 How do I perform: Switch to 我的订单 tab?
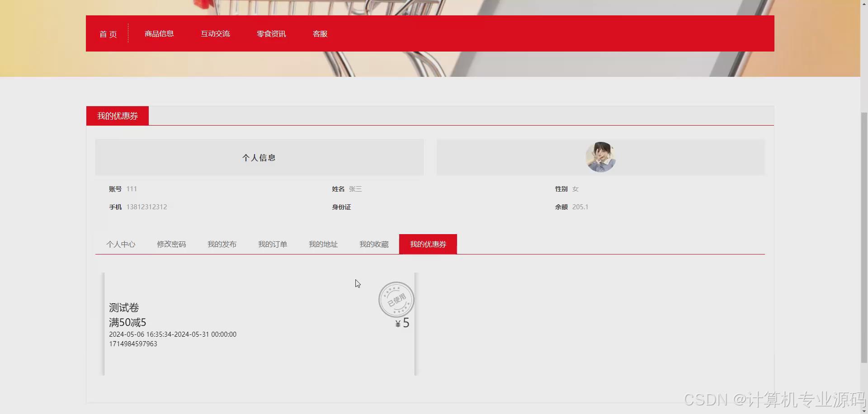(x=273, y=244)
